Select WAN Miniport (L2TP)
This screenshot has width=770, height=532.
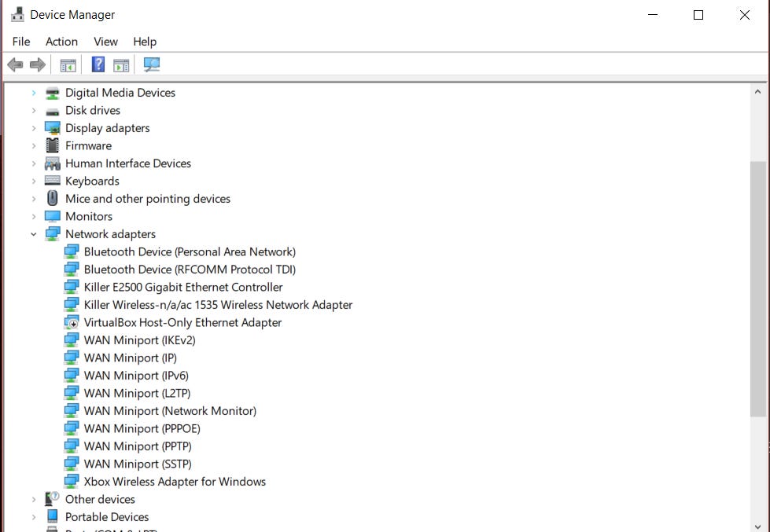pos(137,393)
